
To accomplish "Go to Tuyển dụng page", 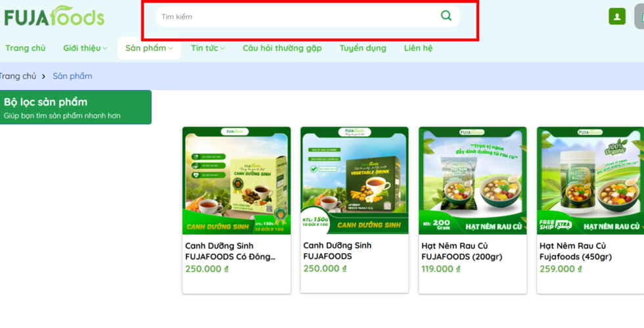I will point(363,48).
